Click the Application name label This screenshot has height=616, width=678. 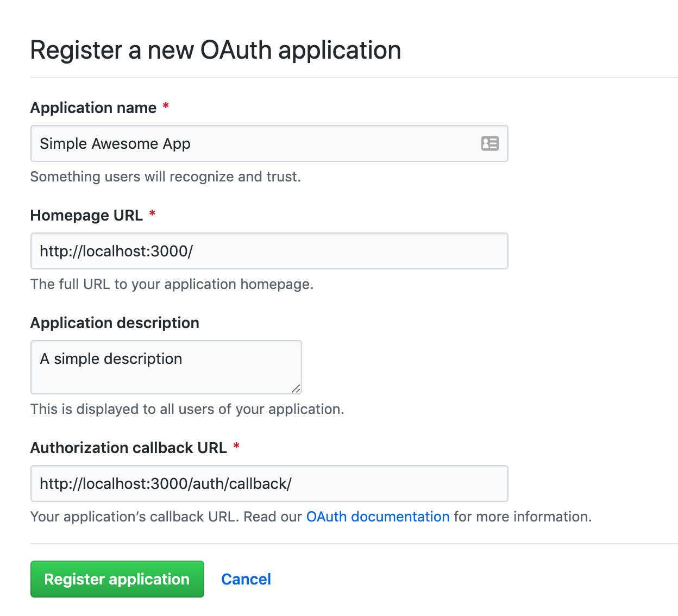coord(93,108)
